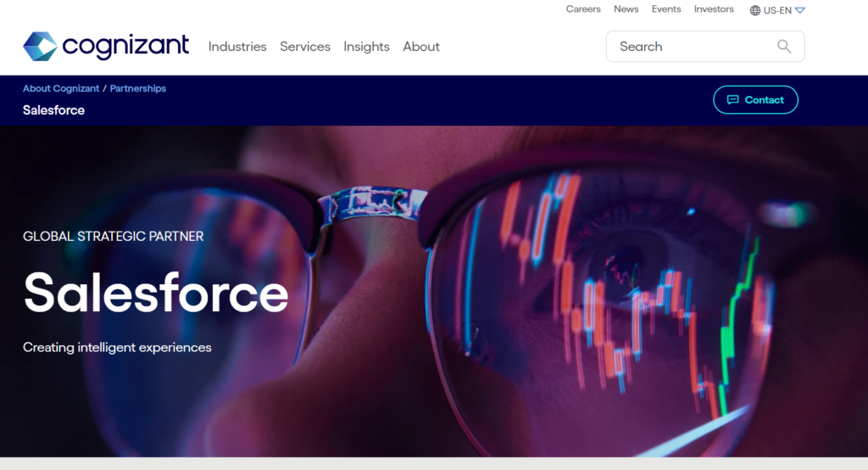Click the About Cognizant breadcrumb
Viewport: 868px width, 470px height.
[x=61, y=88]
